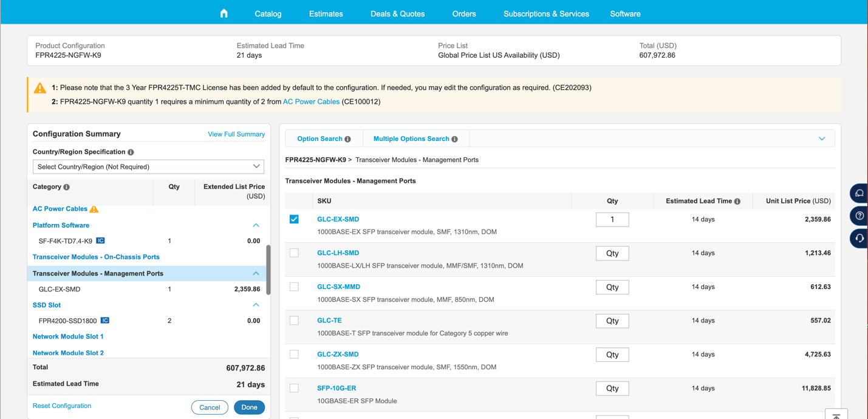868x419 pixels.
Task: Click the AC Power Cables link in alert
Action: (x=311, y=102)
